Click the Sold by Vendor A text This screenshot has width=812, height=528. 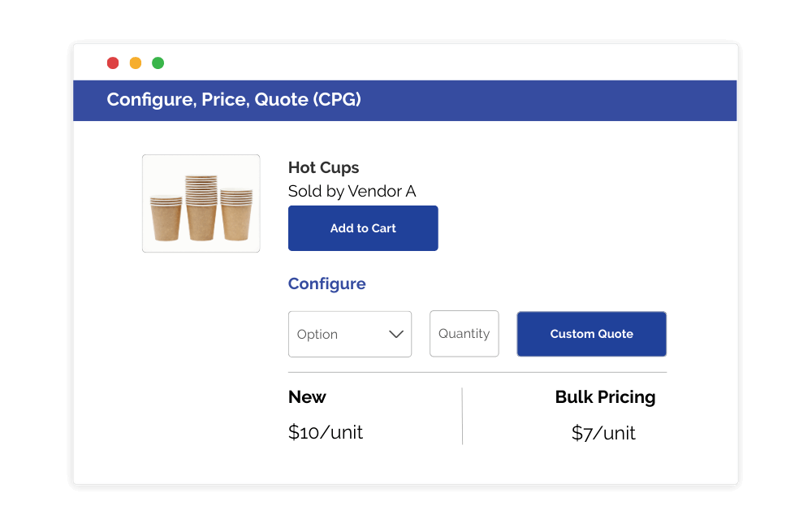point(352,192)
